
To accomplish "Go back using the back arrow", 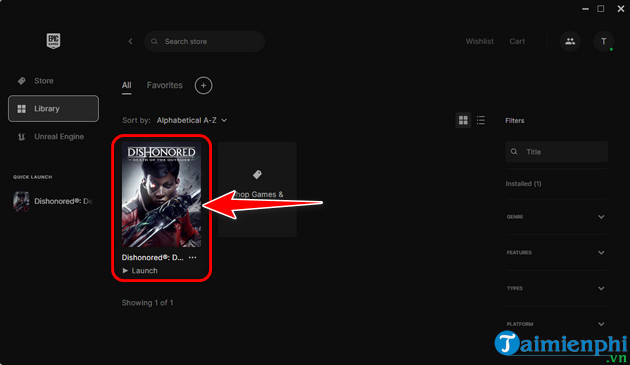I will (x=130, y=41).
